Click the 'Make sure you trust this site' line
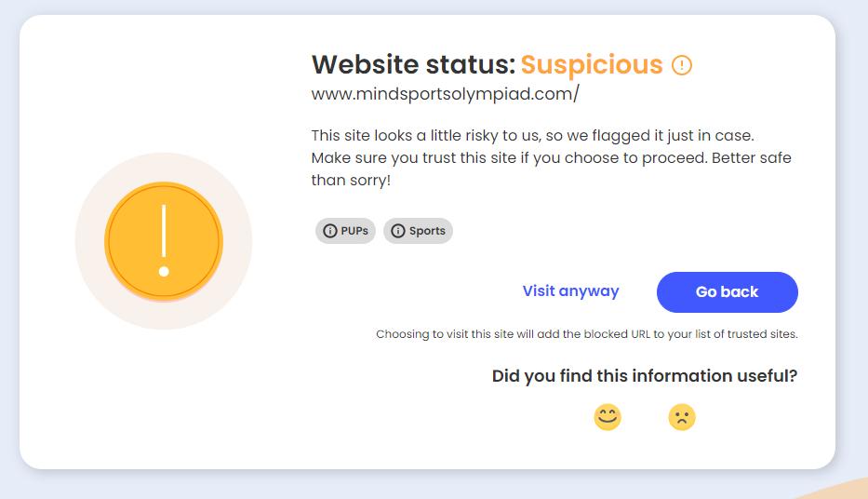Screen dimensions: 868x499 pos(552,158)
